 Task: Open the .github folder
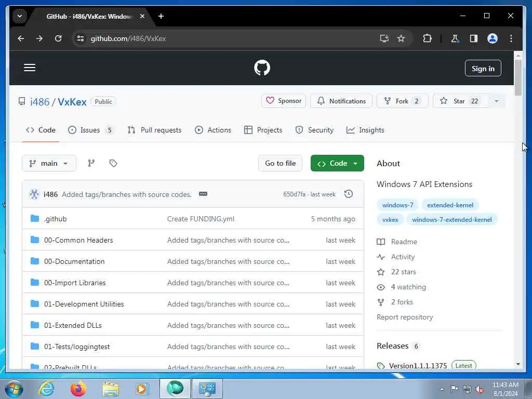(55, 219)
